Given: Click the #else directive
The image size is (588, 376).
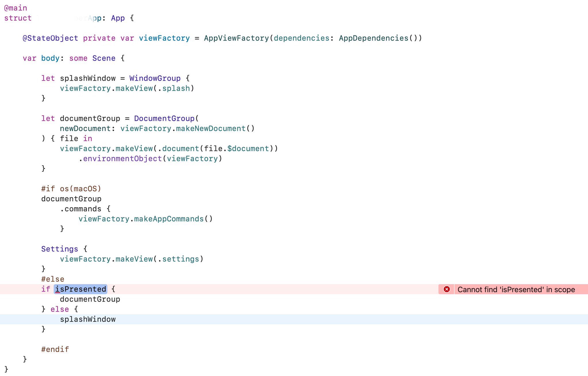Looking at the screenshot, I should tap(53, 279).
